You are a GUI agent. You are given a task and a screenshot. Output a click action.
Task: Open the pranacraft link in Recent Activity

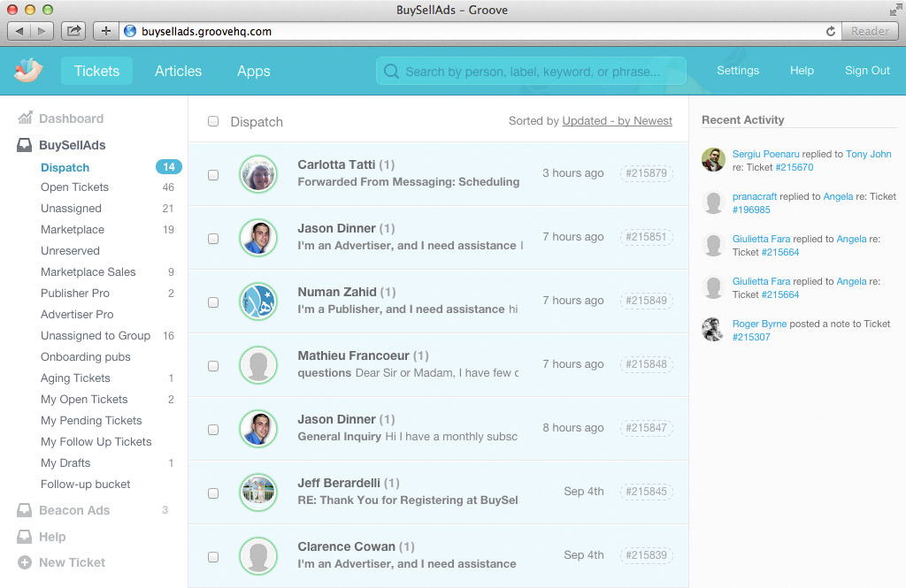coord(755,196)
